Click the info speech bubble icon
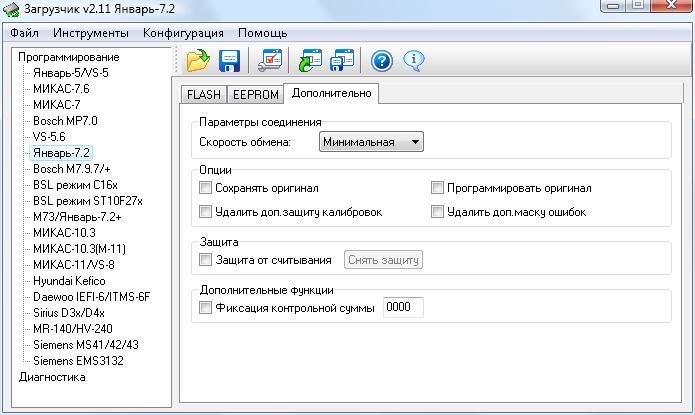 pos(414,61)
